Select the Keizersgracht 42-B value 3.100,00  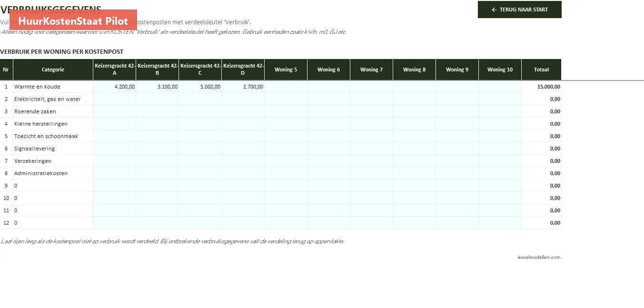coord(158,87)
